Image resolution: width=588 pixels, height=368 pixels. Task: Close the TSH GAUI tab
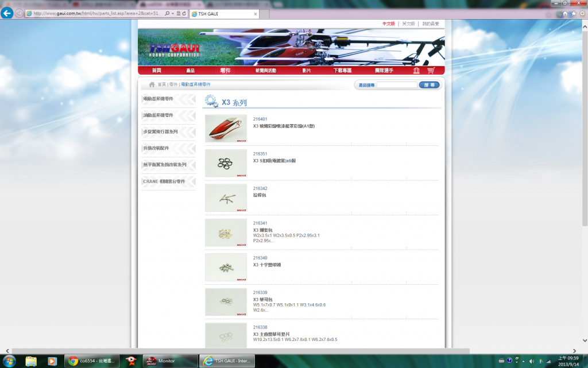256,14
